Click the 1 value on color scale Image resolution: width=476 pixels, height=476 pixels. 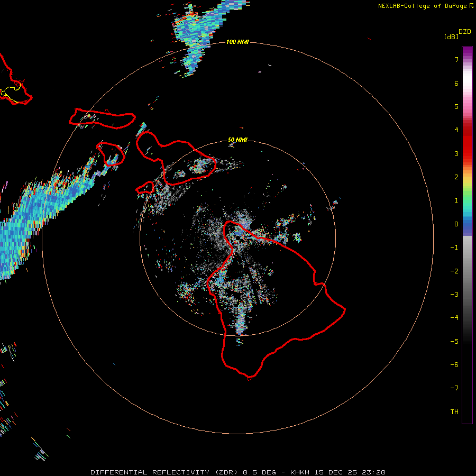tap(456, 200)
